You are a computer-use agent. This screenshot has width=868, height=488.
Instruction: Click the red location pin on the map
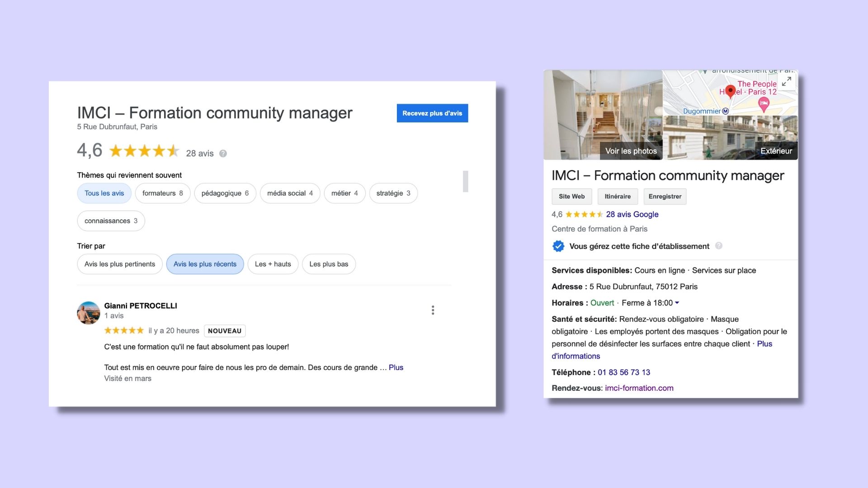730,91
